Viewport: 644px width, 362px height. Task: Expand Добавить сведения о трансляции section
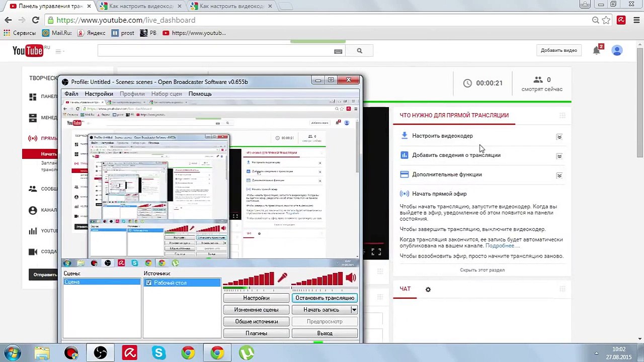(x=559, y=156)
